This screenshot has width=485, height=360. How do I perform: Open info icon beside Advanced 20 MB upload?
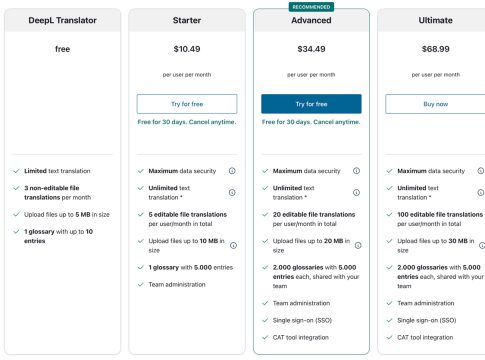pos(358,246)
